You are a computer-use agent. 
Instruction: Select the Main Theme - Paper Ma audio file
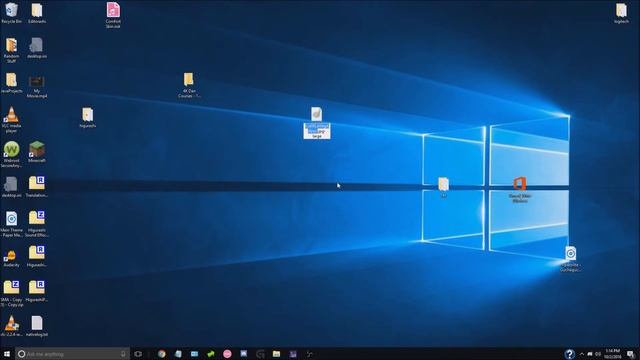click(x=11, y=224)
